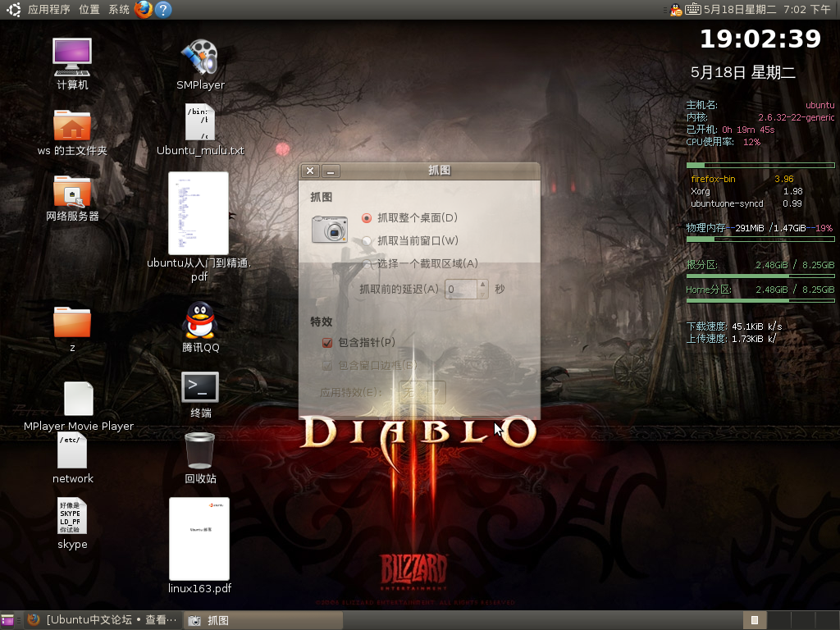Open the panel clock 5月18日星期二 7:02 下午

click(x=767, y=10)
